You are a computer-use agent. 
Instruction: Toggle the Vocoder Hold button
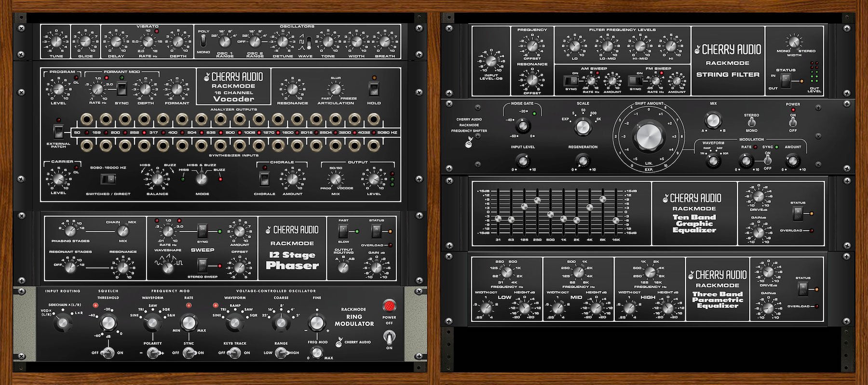373,89
